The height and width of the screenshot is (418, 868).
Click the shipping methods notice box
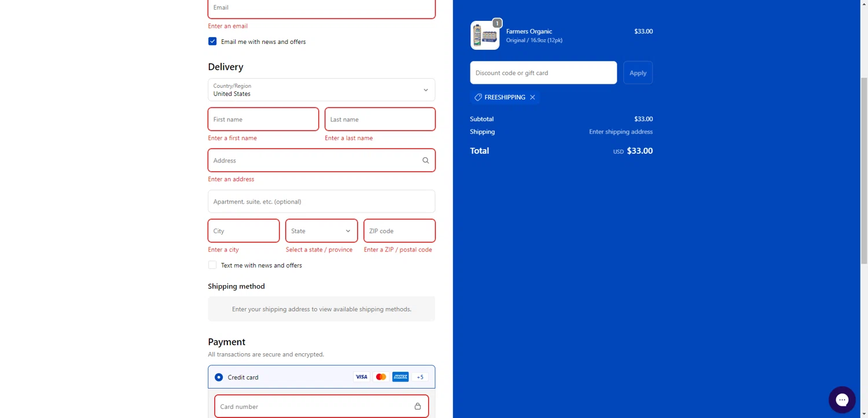pyautogui.click(x=322, y=309)
